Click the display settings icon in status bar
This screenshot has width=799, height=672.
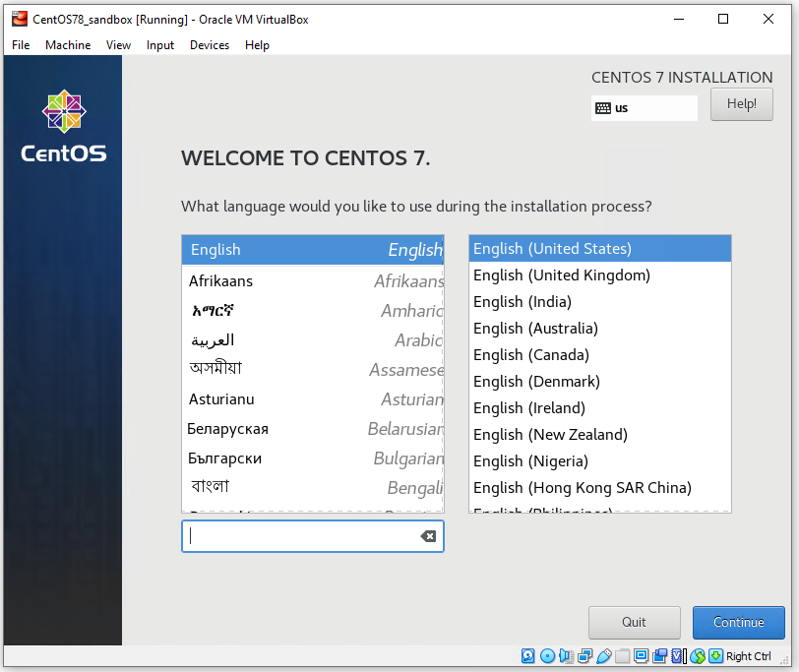click(x=643, y=655)
